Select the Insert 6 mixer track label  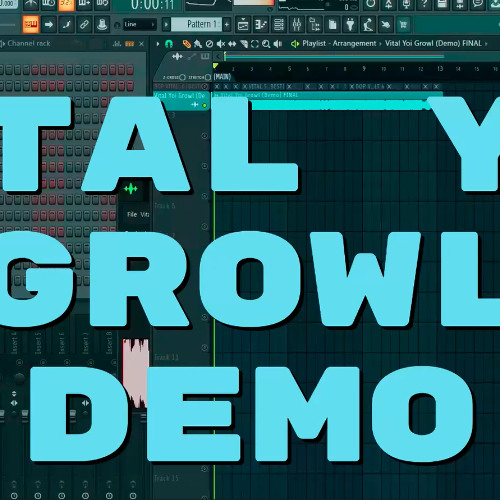[x=61, y=343]
